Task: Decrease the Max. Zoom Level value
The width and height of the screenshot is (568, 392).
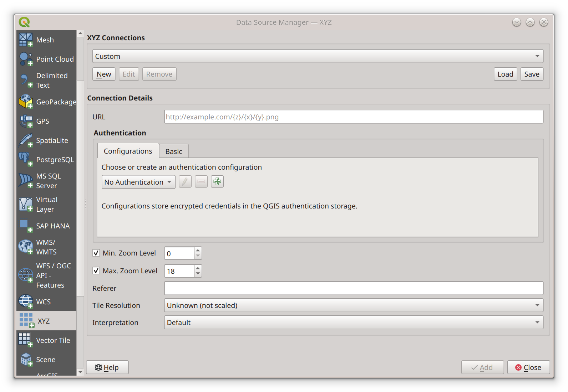Action: [198, 274]
